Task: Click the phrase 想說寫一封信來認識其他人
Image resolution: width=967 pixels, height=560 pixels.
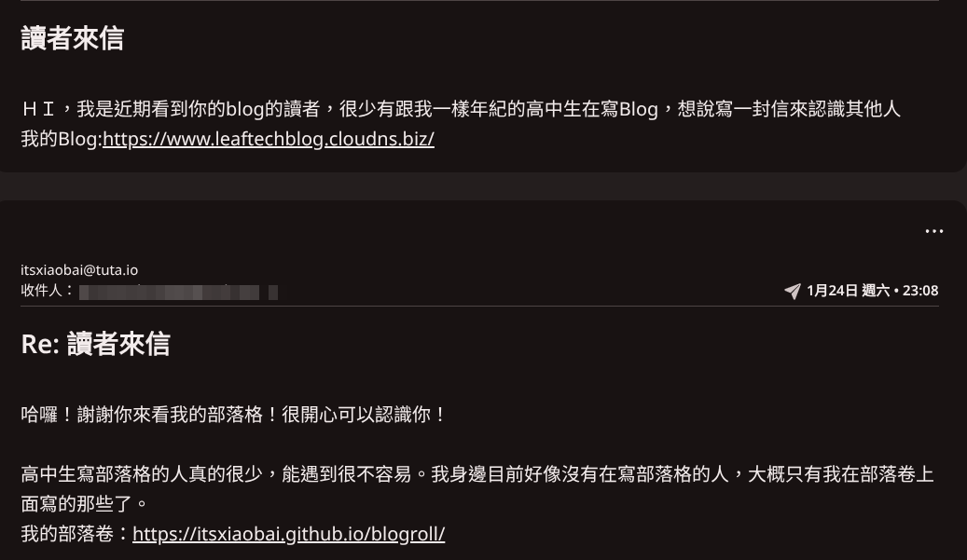Action: [x=790, y=109]
